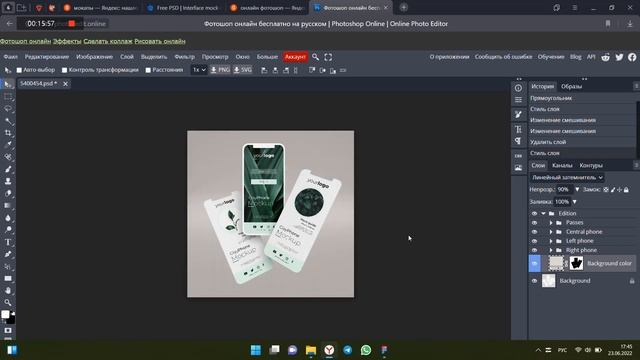
Task: Open the 1x export scale dropdown
Action: point(199,70)
